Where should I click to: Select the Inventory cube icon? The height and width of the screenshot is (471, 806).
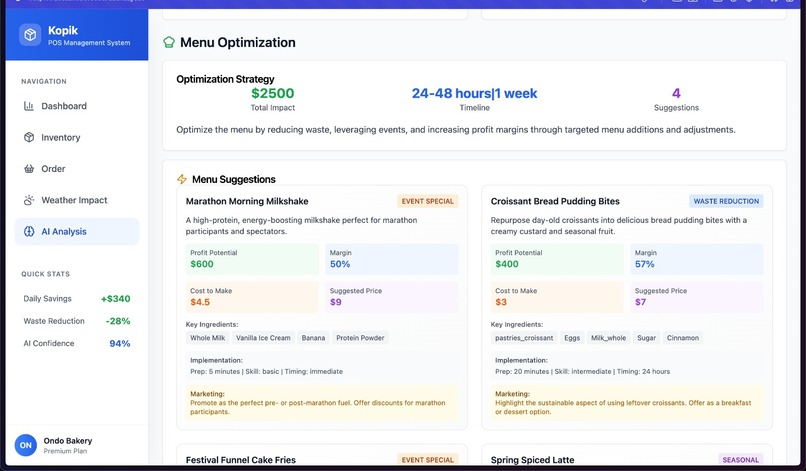(x=29, y=137)
